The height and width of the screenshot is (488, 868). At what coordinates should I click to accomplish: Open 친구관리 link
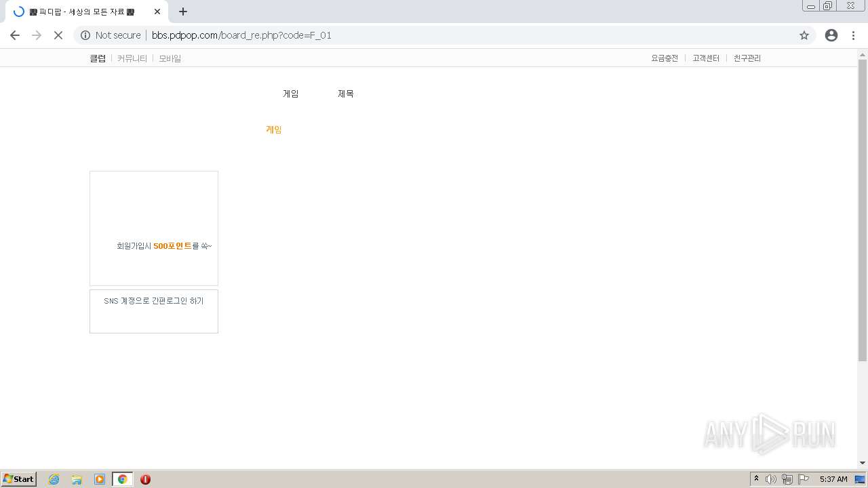click(x=747, y=58)
